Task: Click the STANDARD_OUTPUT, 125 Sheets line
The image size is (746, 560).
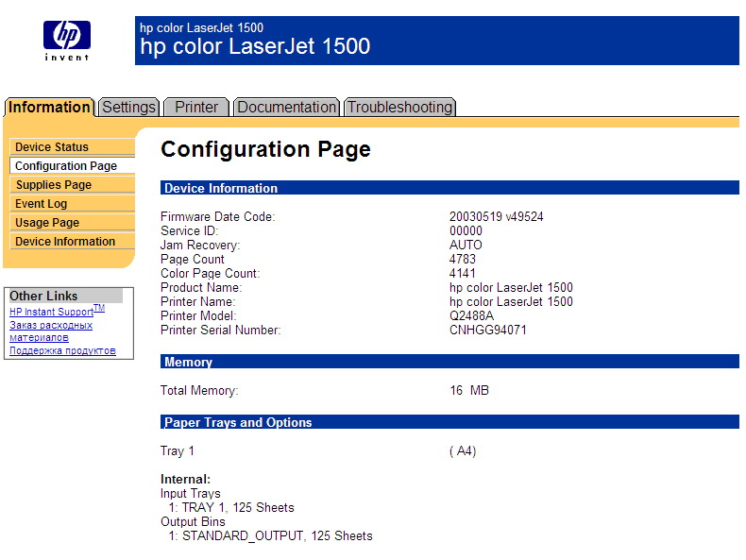Action: (x=270, y=536)
